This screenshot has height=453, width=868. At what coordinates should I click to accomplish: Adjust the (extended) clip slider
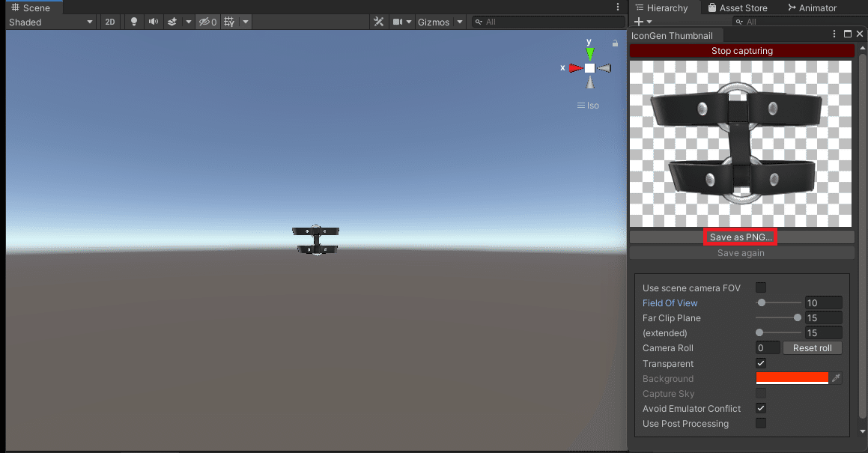[778, 332]
